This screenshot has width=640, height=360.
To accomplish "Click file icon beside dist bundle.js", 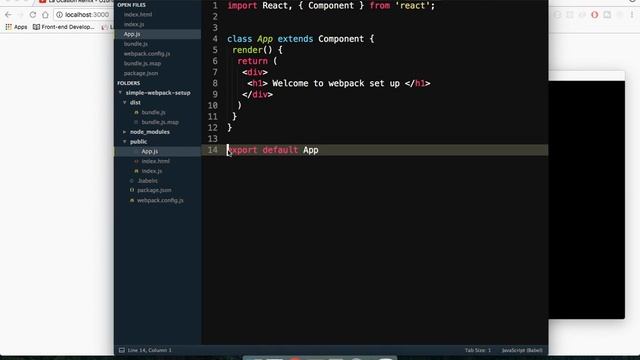I will tap(136, 112).
